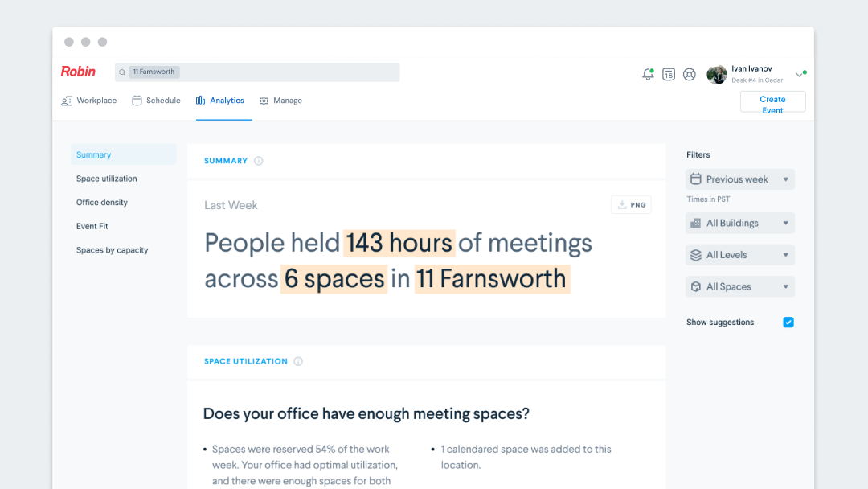The height and width of the screenshot is (489, 868).
Task: Expand the user status chevron menu
Action: click(x=800, y=74)
